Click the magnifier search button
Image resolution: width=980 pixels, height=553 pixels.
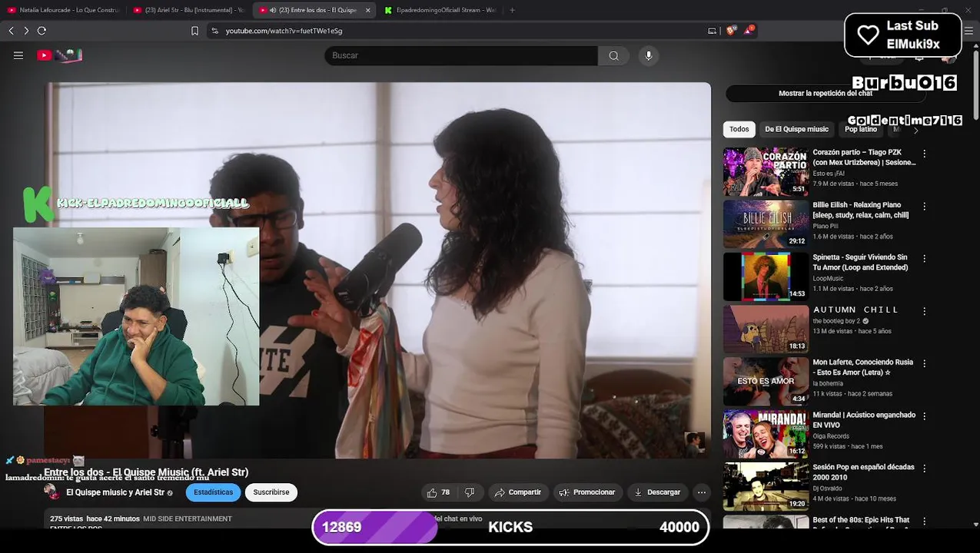pyautogui.click(x=613, y=55)
